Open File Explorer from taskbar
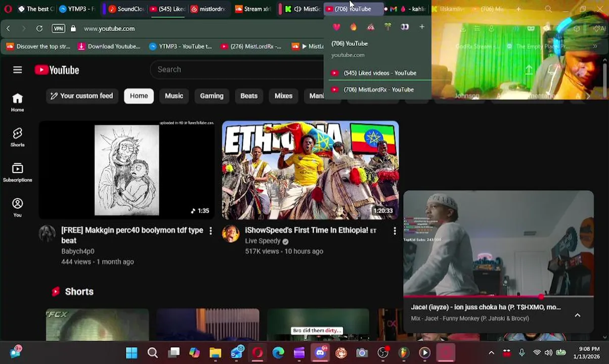Viewport: 609px width, 364px height. 215,352
